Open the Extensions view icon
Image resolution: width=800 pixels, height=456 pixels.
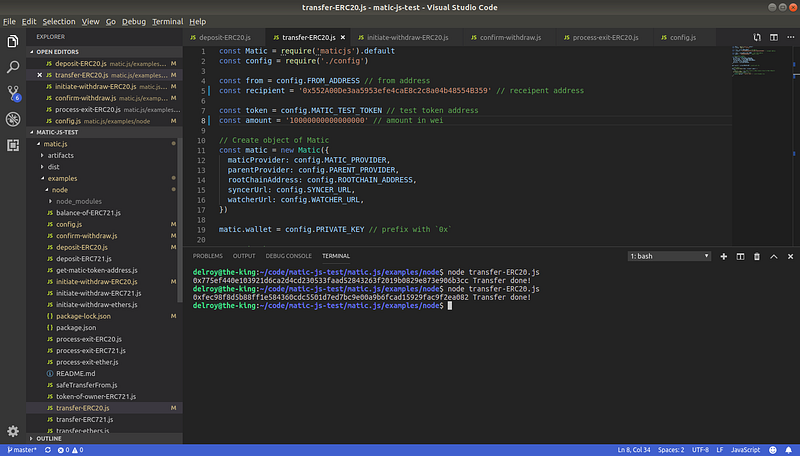click(x=13, y=145)
